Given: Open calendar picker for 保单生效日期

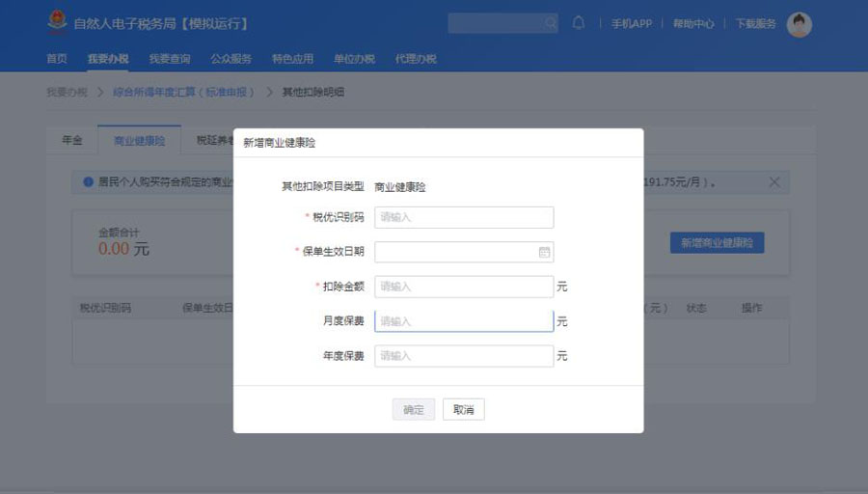Looking at the screenshot, I should pyautogui.click(x=544, y=252).
